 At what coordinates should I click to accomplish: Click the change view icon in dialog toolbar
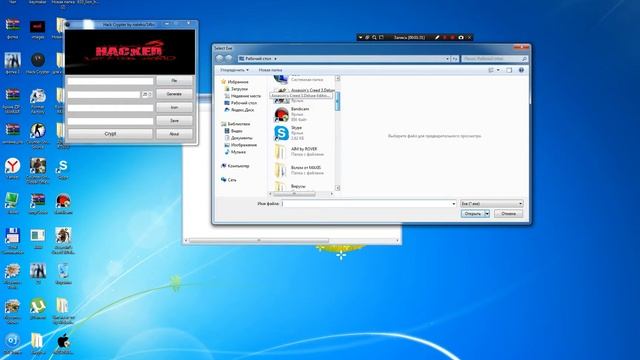pyautogui.click(x=491, y=70)
